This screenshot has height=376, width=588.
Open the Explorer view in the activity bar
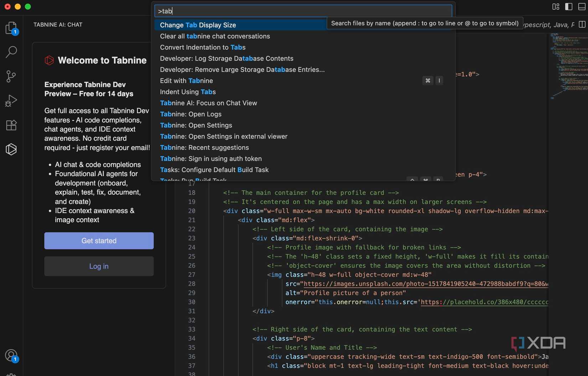click(11, 28)
